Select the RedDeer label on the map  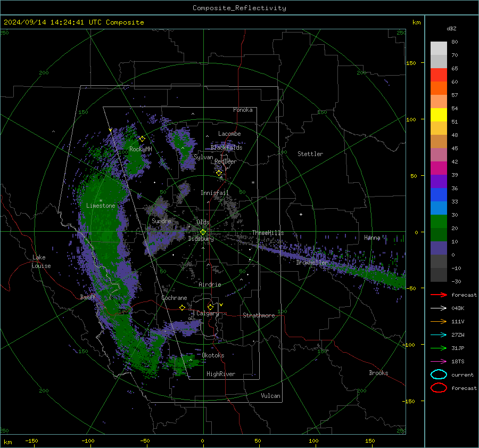pos(226,161)
